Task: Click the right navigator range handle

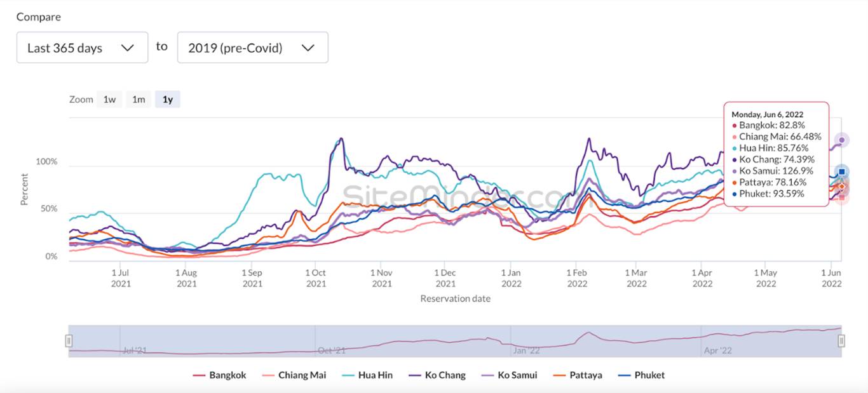Action: [x=841, y=341]
